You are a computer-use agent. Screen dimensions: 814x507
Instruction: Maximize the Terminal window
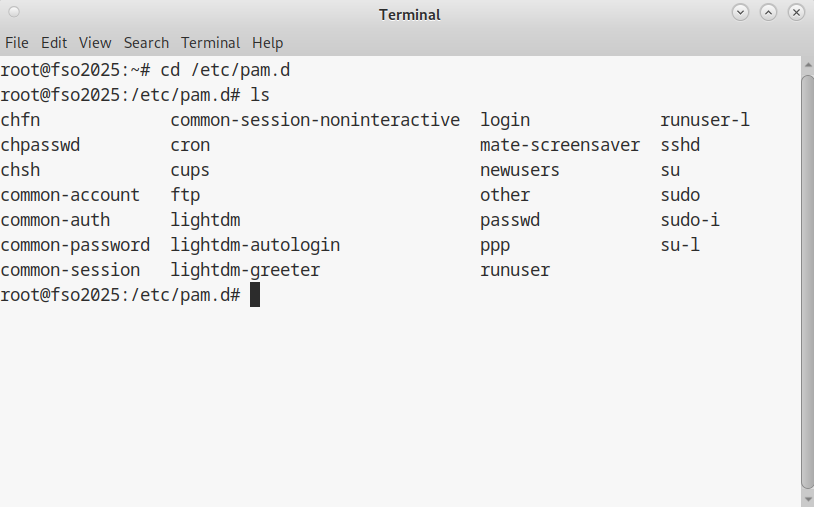click(x=769, y=13)
